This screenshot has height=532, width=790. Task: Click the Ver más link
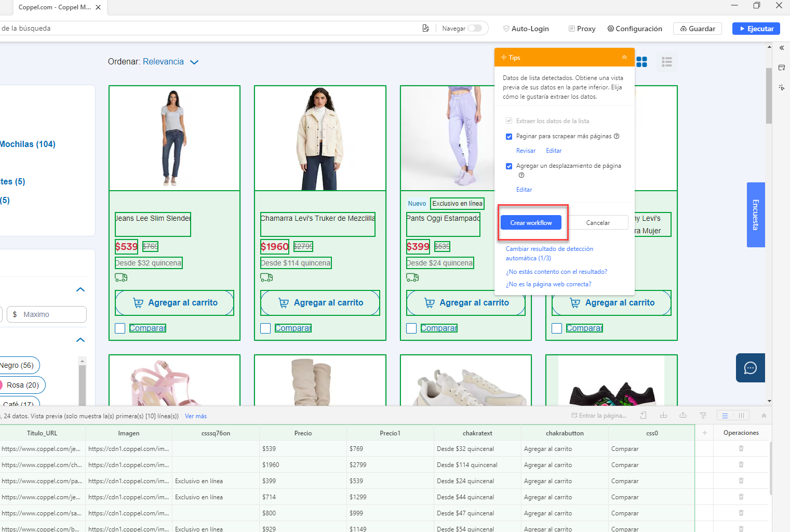point(196,416)
